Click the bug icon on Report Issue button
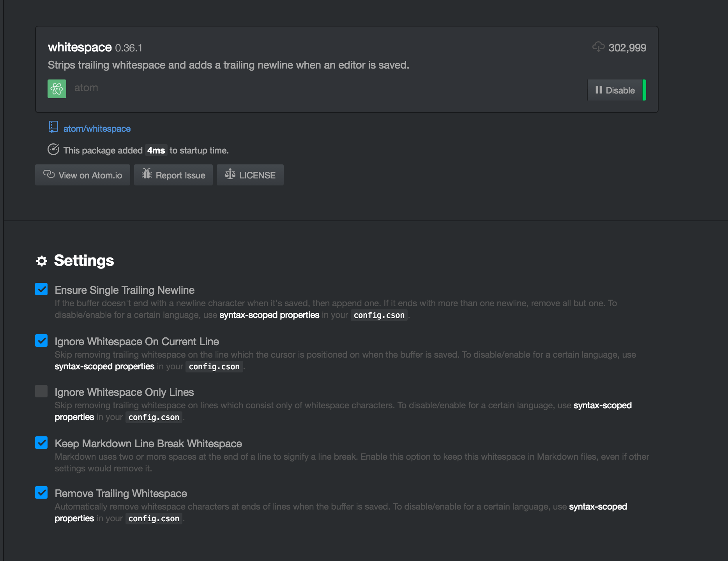 [x=146, y=175]
